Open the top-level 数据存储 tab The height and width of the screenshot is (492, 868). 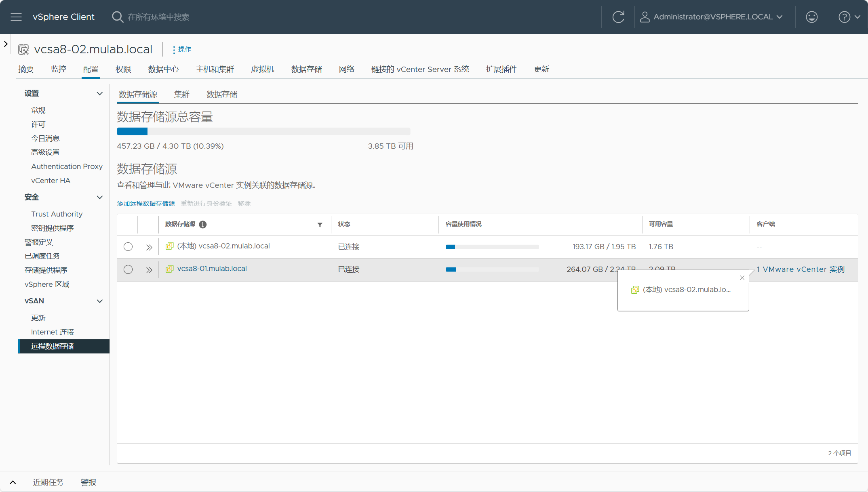click(x=307, y=69)
